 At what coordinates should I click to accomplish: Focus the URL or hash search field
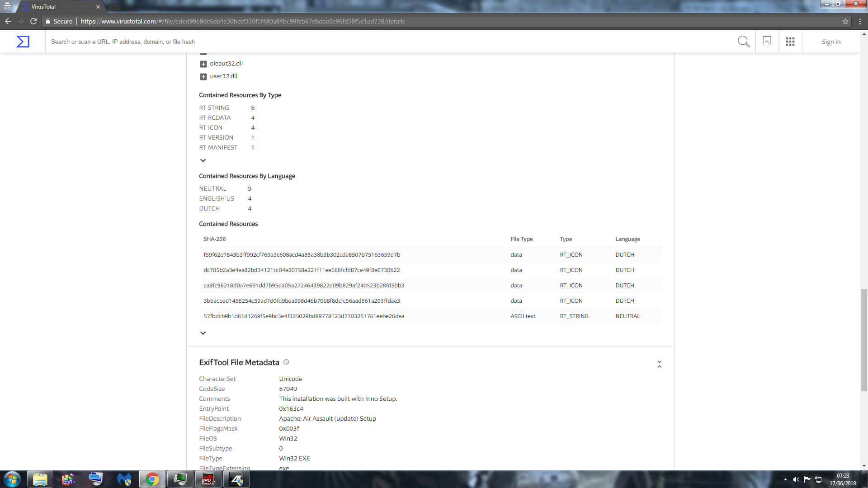(x=389, y=42)
